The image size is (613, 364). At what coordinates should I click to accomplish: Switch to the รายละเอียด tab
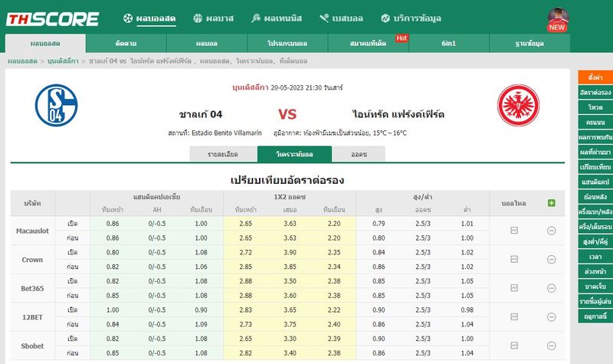coord(223,154)
